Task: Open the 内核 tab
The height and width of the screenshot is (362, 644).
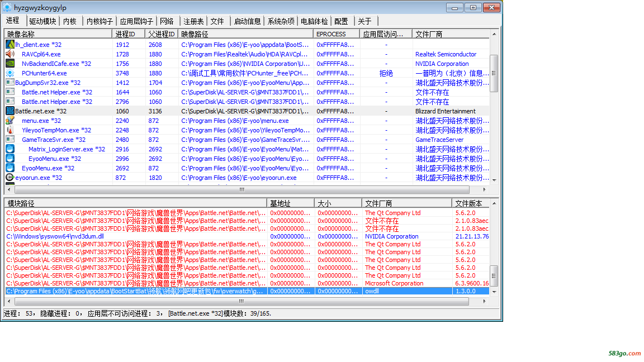Action: 70,21
